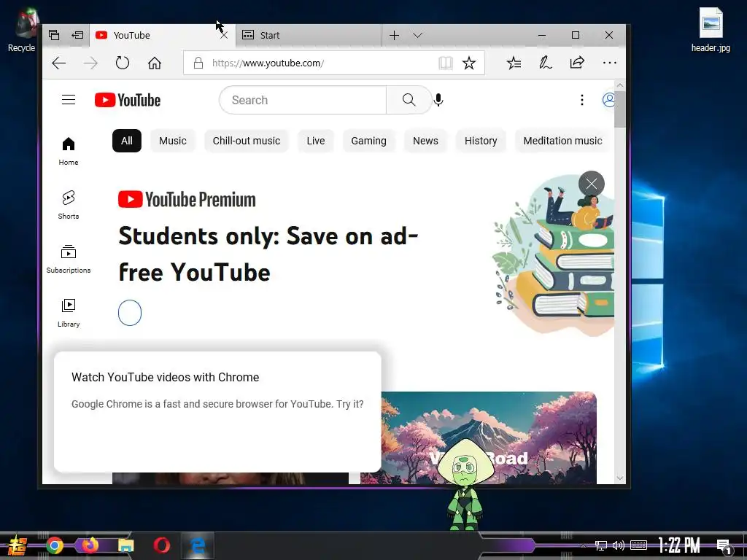Open network tray icon
Viewport: 747px width, 560px height.
[x=601, y=545]
